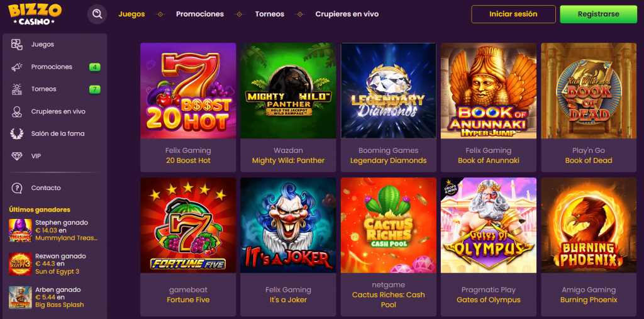Screen dimensions: 644x319
Task: Select Torneos in the top navigation
Action: [x=270, y=14]
